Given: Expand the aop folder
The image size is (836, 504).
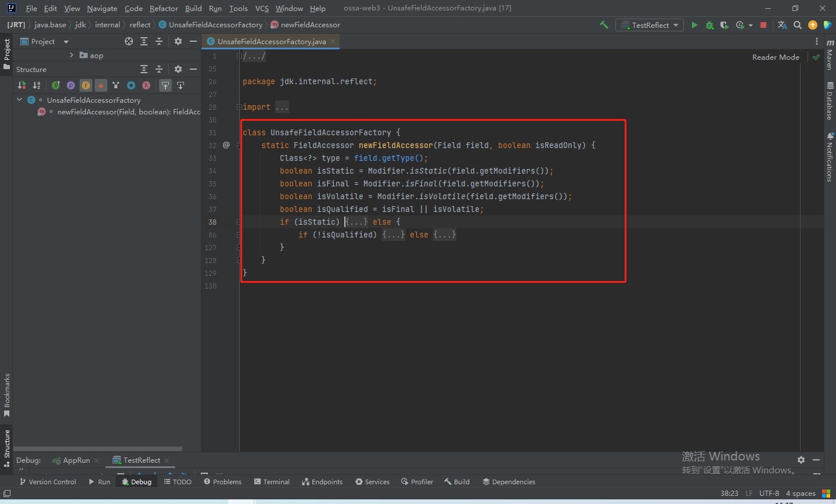Looking at the screenshot, I should coord(71,55).
